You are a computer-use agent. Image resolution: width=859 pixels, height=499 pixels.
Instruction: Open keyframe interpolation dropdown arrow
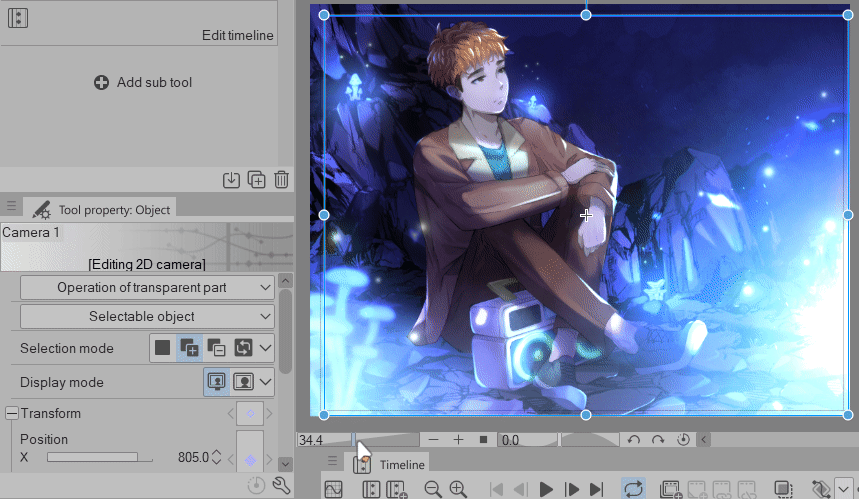tap(843, 488)
